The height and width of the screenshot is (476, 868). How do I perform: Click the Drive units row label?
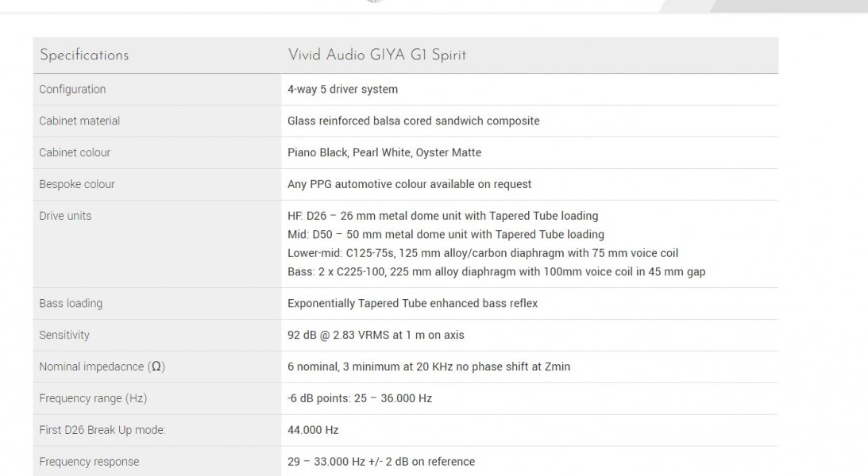pyautogui.click(x=65, y=216)
